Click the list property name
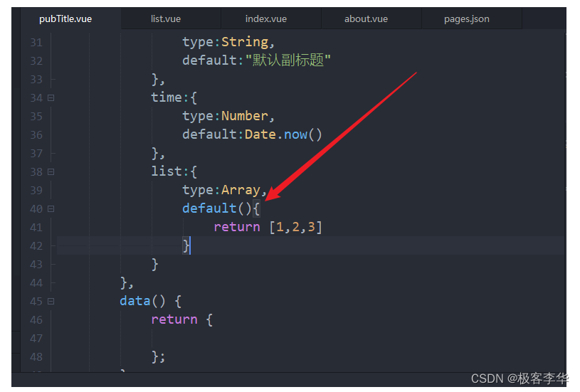 [x=167, y=171]
